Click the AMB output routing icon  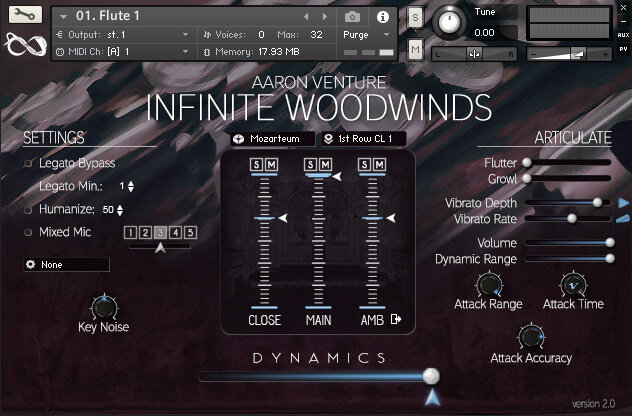click(396, 320)
